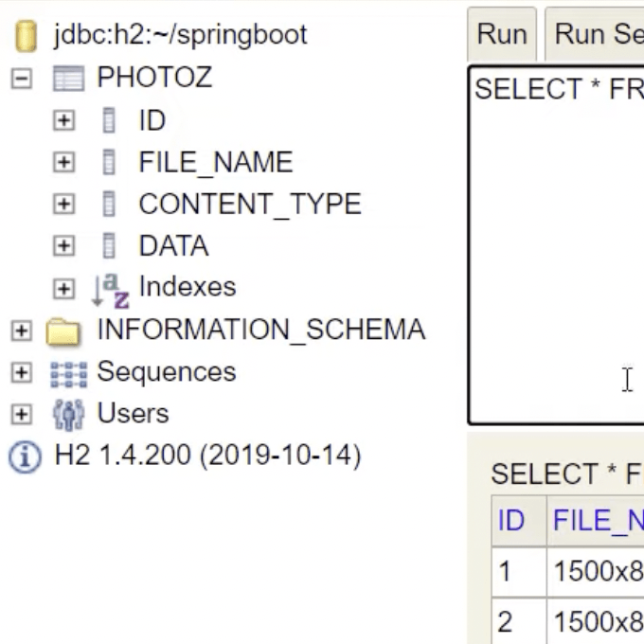Click the INFORMATION_SCHEMA folder icon
The image size is (644, 644).
[63, 331]
